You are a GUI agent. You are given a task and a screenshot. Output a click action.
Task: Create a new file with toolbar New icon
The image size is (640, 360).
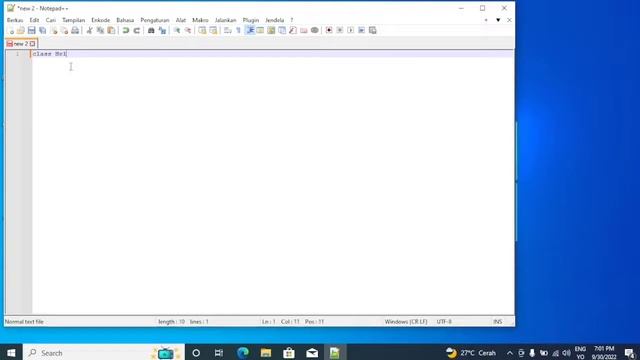coord(10,31)
